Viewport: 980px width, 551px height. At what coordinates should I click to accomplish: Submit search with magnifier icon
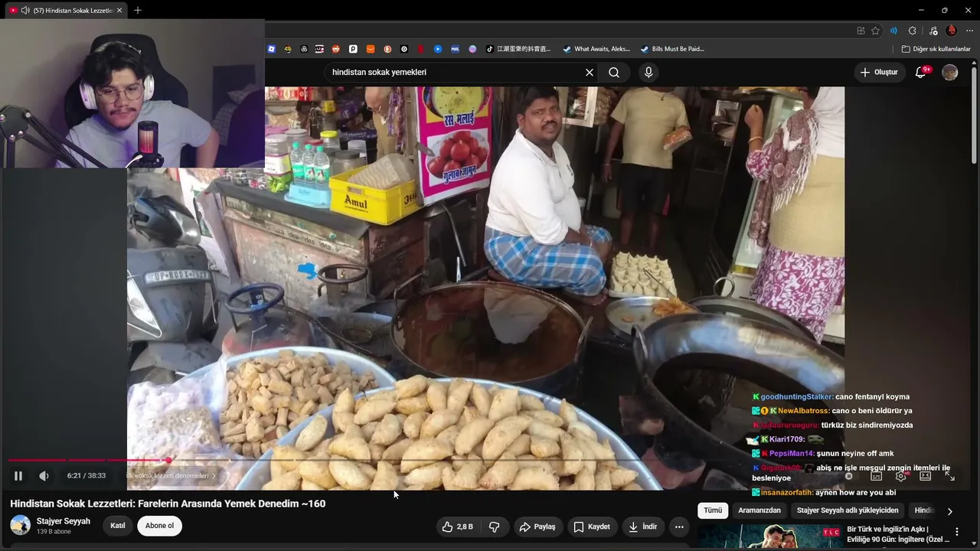coord(614,72)
